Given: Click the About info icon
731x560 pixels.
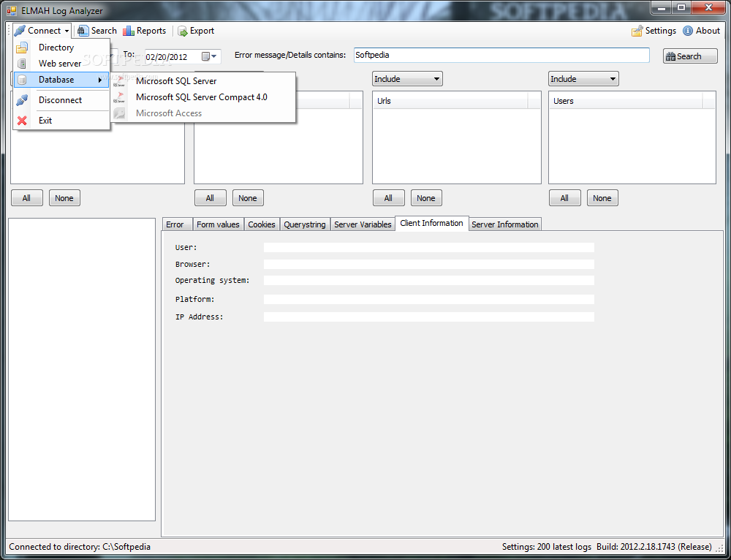Looking at the screenshot, I should click(688, 31).
